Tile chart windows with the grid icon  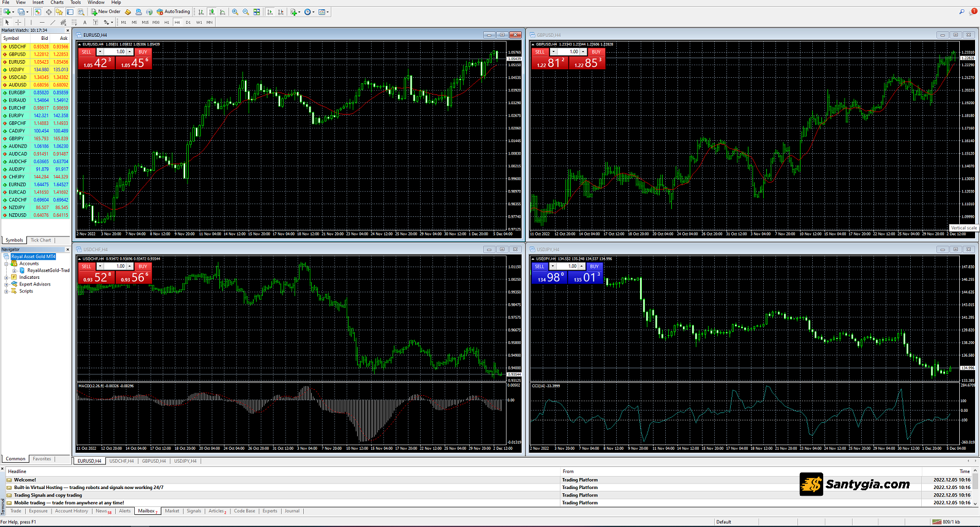click(x=257, y=12)
